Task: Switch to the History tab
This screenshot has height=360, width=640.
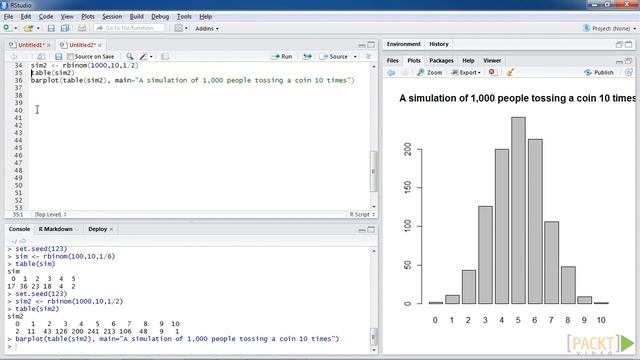Action: (439, 44)
